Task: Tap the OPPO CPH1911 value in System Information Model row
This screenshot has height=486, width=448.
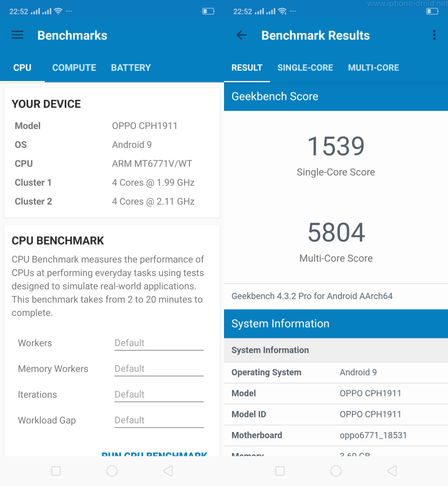Action: [370, 393]
